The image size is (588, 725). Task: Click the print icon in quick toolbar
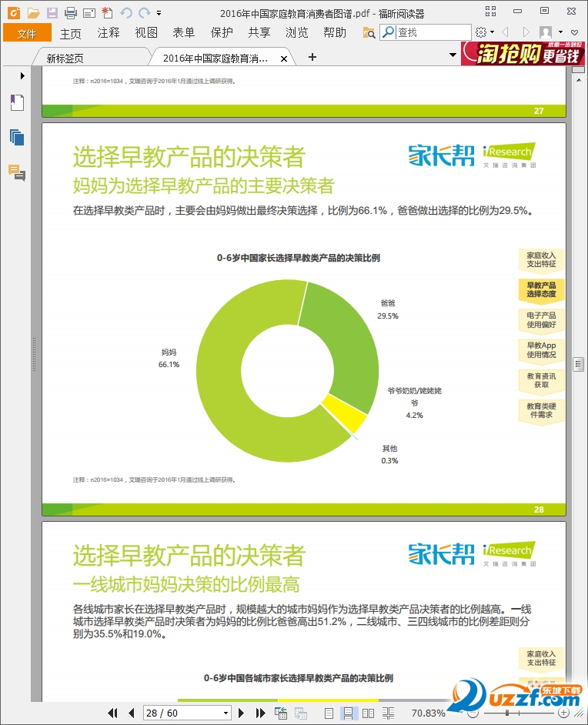coord(71,13)
